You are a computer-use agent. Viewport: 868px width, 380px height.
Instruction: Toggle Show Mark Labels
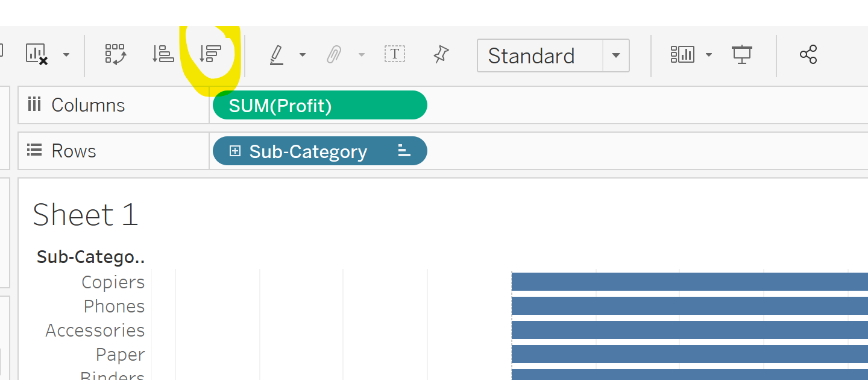[395, 54]
